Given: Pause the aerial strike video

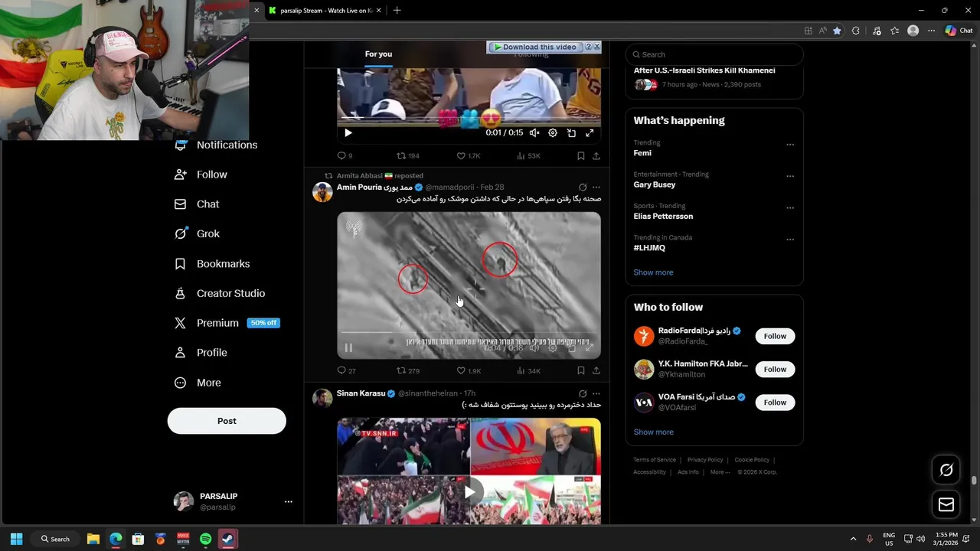Looking at the screenshot, I should pos(348,348).
